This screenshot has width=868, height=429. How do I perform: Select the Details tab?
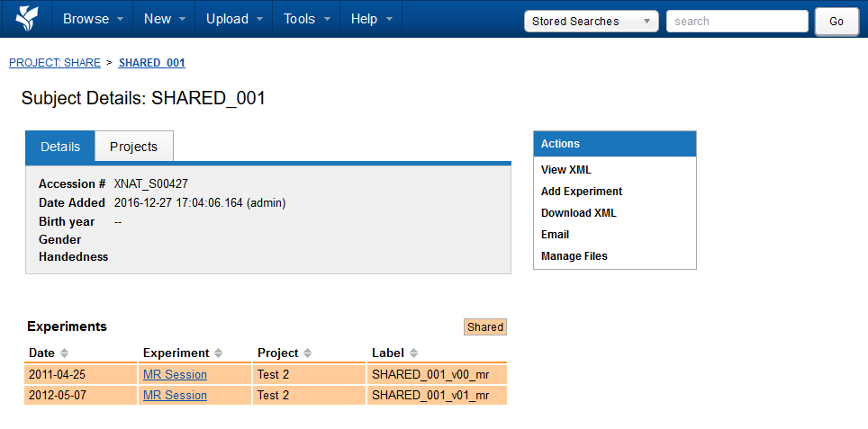coord(60,147)
